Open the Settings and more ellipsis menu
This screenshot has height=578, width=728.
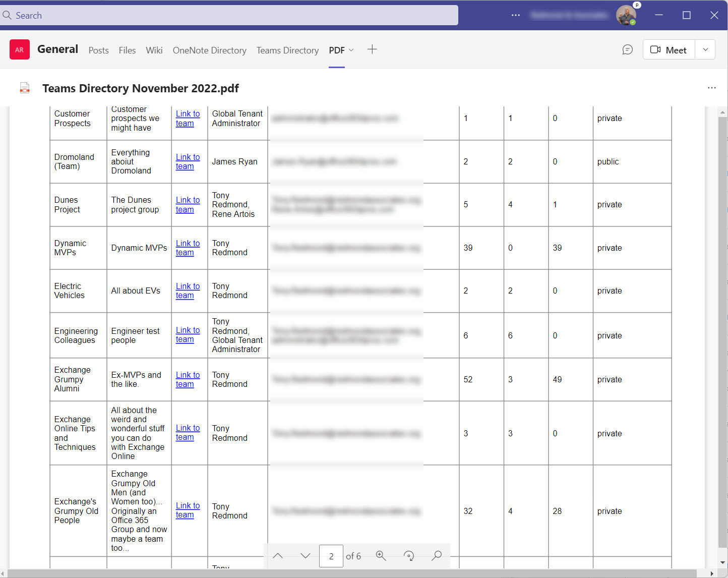pyautogui.click(x=515, y=15)
